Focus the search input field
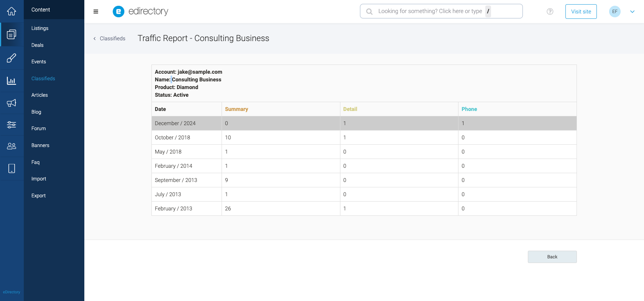 pyautogui.click(x=429, y=12)
